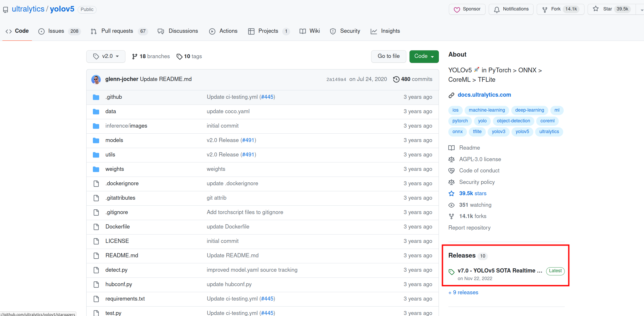
Task: Open the README.md file
Action: (x=122, y=256)
